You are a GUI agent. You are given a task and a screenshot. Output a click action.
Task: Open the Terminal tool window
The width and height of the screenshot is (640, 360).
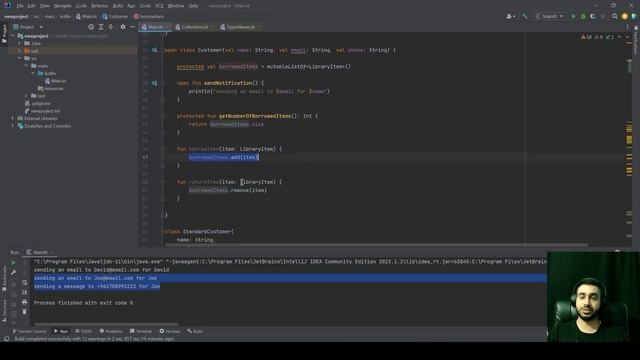[x=141, y=331]
